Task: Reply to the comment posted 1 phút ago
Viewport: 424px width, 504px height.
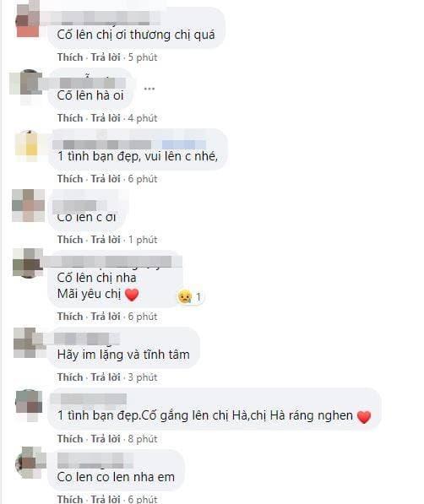Action: click(x=106, y=240)
